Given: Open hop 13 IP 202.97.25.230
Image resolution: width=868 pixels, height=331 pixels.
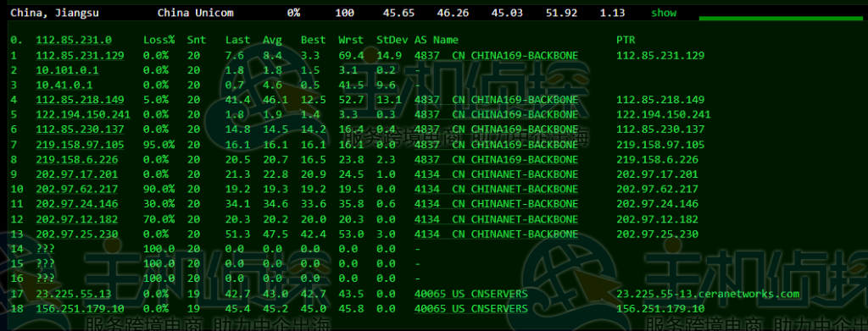Looking at the screenshot, I should tap(77, 234).
